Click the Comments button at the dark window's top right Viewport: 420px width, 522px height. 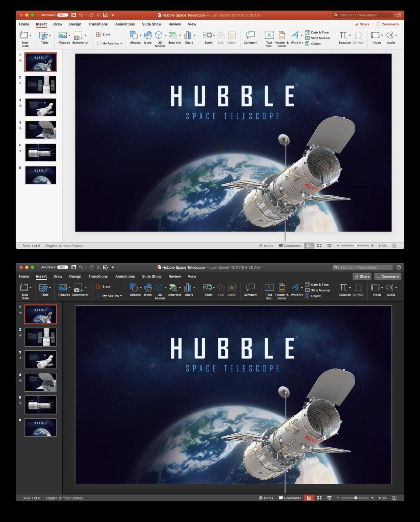(388, 277)
